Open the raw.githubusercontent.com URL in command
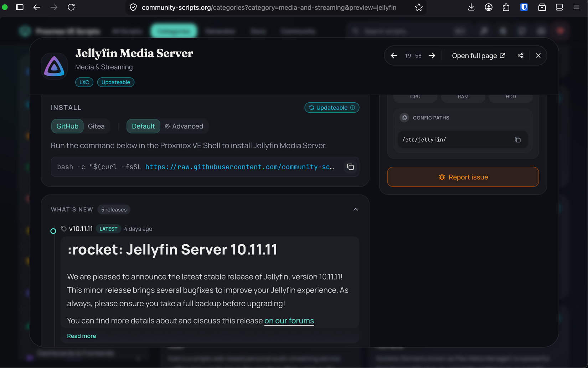This screenshot has height=368, width=588. pyautogui.click(x=239, y=167)
